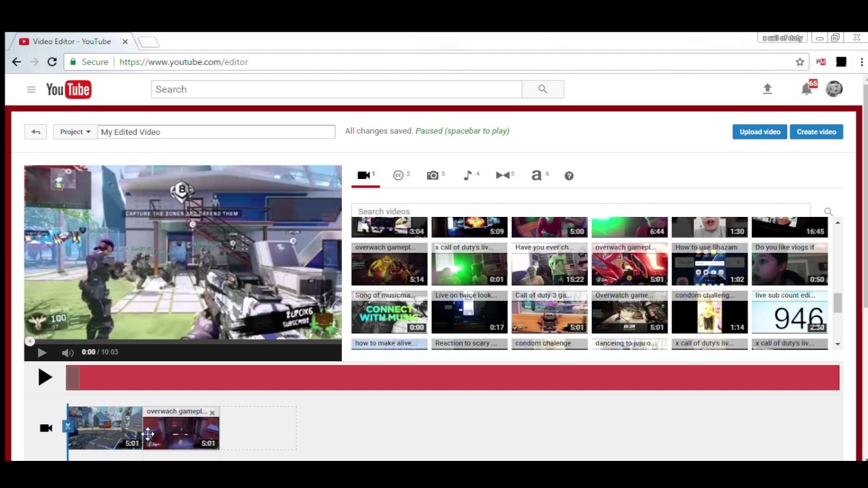Viewport: 868px width, 488px height.
Task: Play the preview from the player controls
Action: coord(41,352)
